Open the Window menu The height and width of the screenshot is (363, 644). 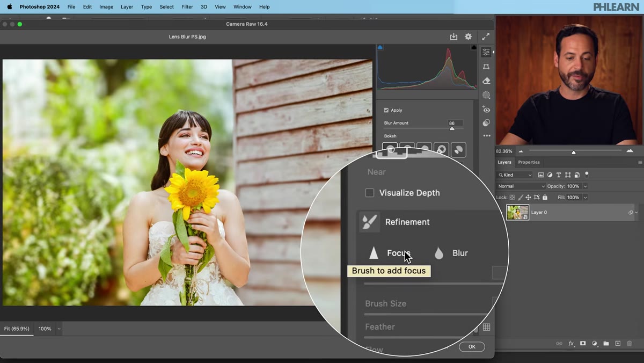tap(243, 7)
